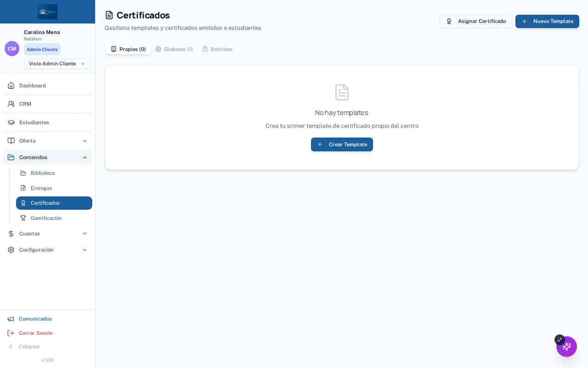Viewport: 588px width, 368px height.
Task: Click the version v1.0.0 text
Action: (x=47, y=360)
